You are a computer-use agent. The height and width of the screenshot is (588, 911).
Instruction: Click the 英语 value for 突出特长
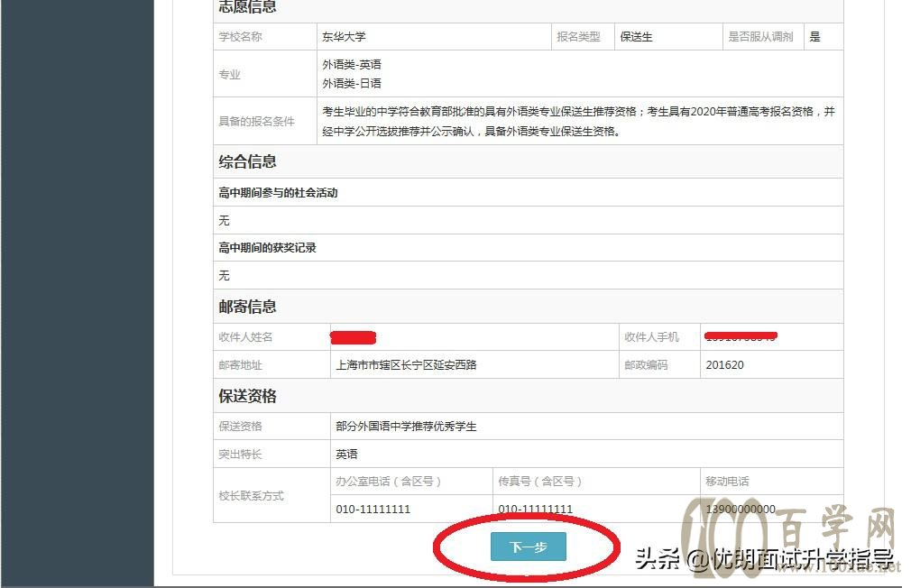[346, 455]
